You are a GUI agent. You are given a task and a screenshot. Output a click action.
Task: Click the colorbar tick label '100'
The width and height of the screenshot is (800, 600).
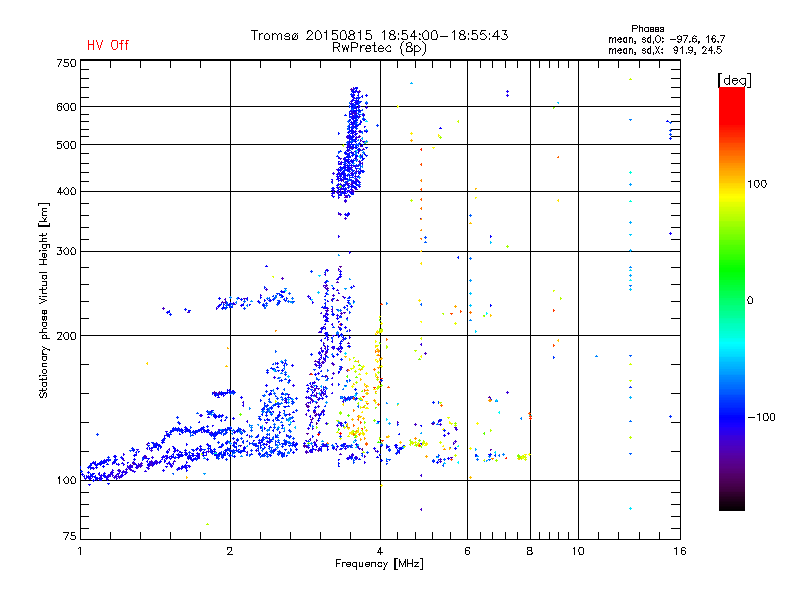coord(757,184)
